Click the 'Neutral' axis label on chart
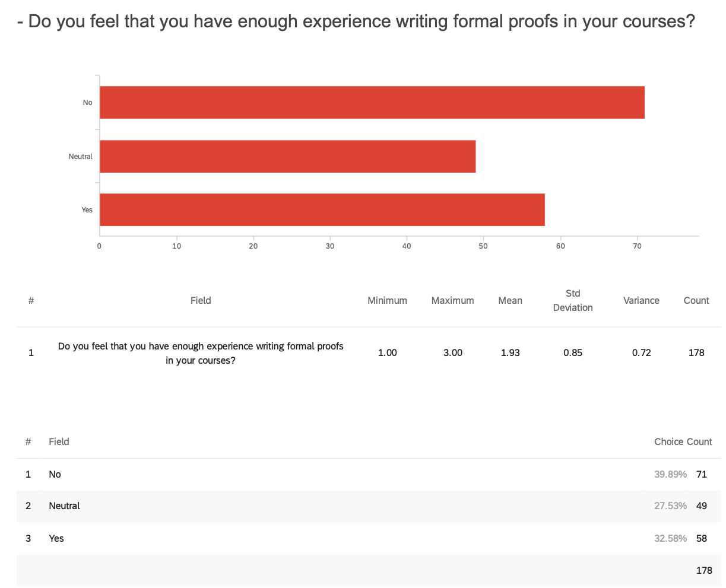The width and height of the screenshot is (726, 588). (81, 157)
